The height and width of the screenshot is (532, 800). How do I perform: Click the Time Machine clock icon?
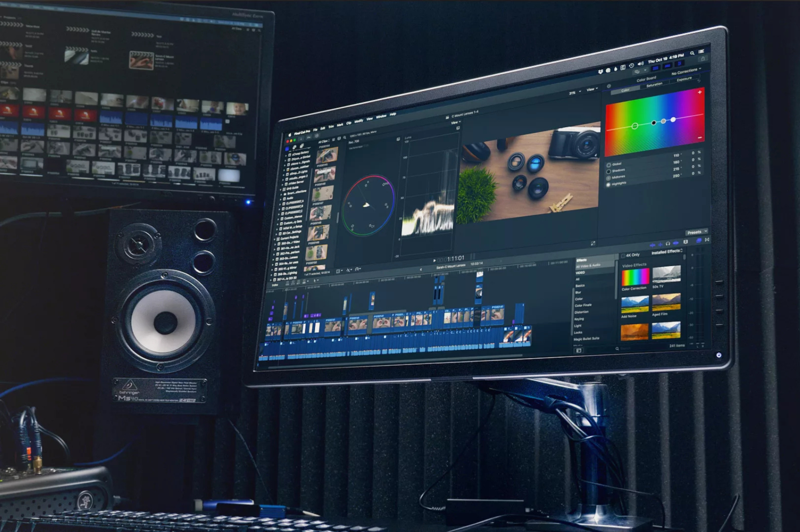pos(631,66)
